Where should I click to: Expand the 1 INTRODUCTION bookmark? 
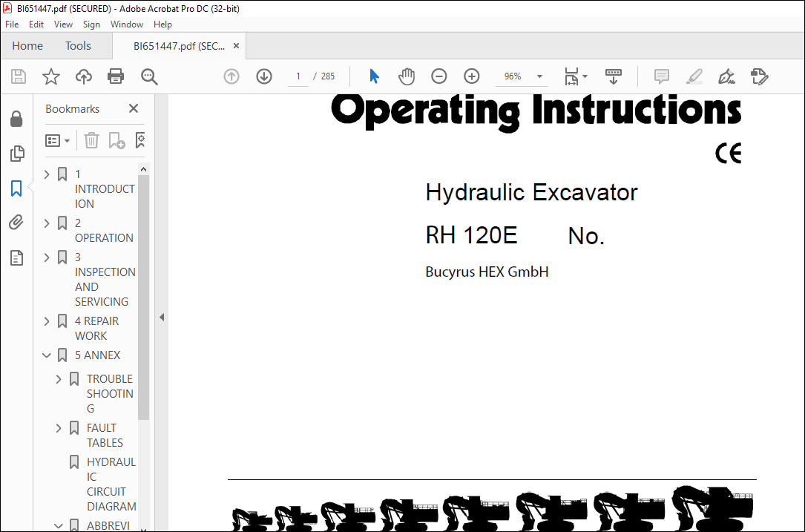[x=47, y=174]
